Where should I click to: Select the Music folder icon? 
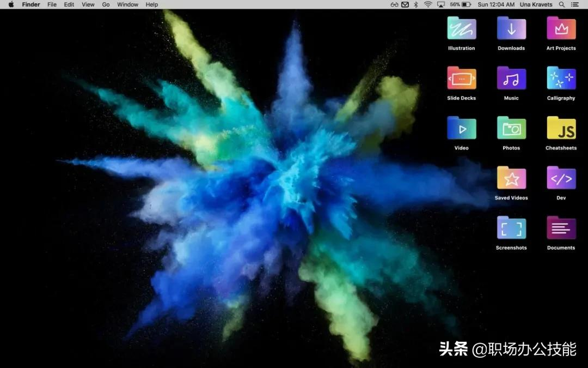(x=511, y=79)
